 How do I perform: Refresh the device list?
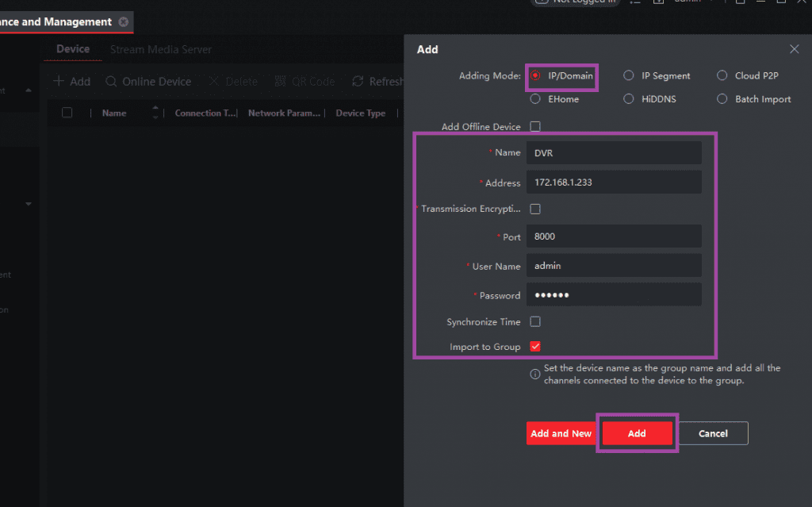(x=377, y=81)
